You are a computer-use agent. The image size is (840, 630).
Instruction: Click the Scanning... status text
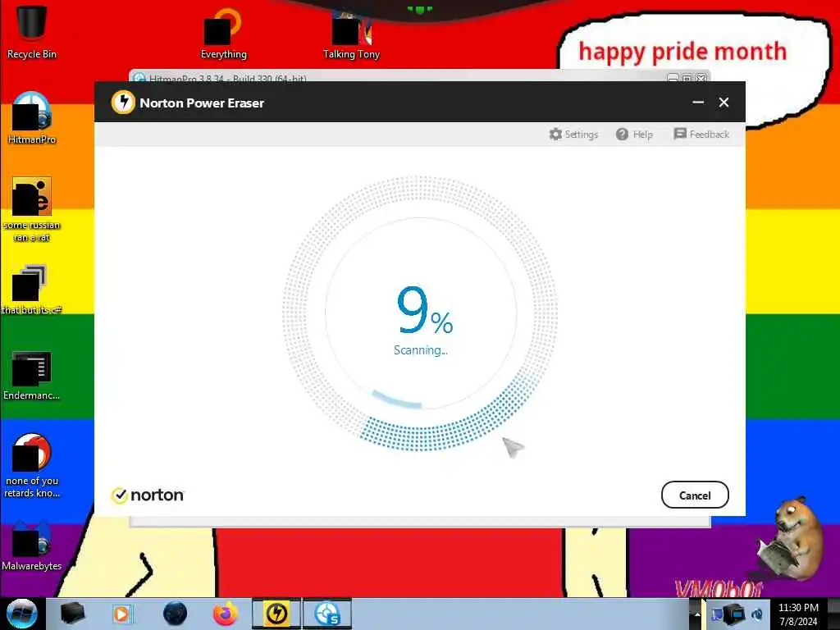pyautogui.click(x=421, y=350)
